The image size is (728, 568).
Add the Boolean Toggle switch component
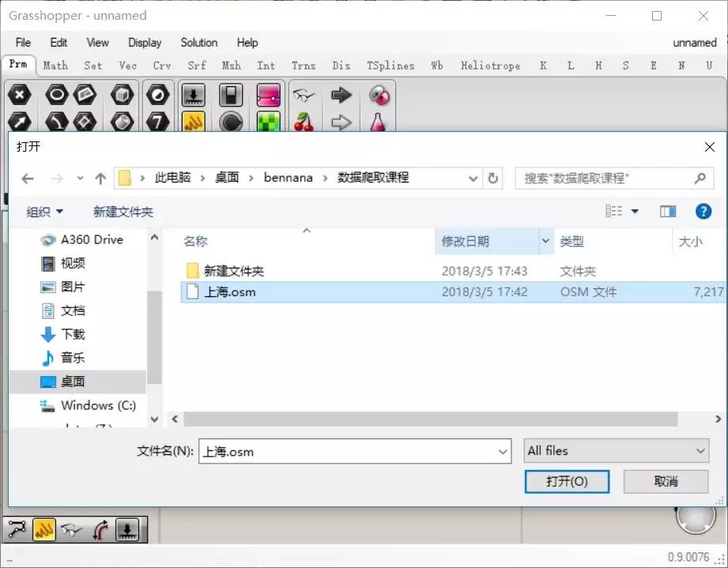pos(231,95)
